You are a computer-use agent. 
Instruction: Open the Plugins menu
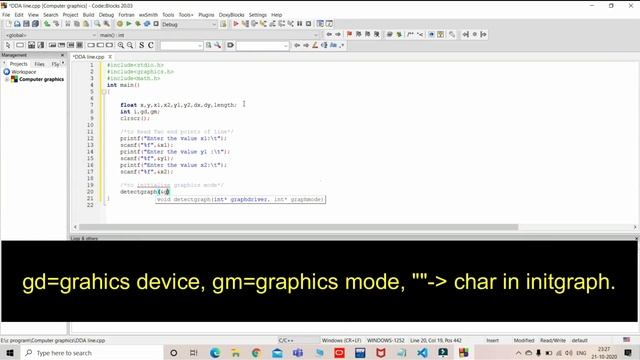[x=206, y=15]
